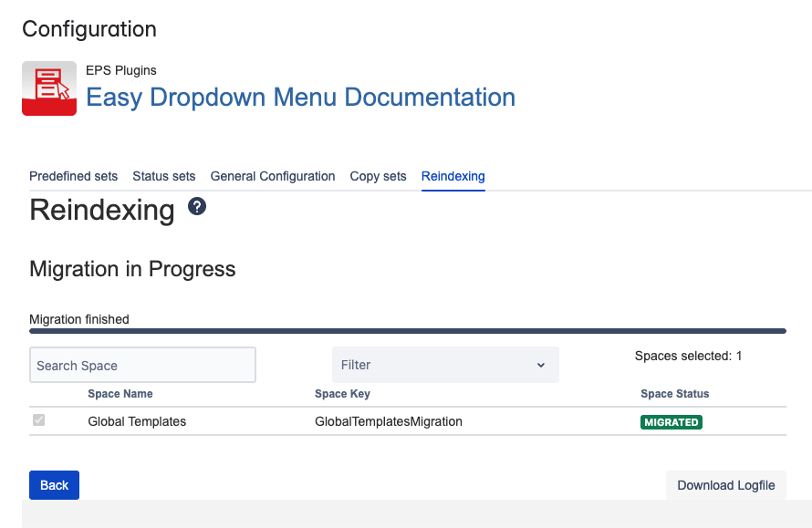Screen dimensions: 812x528
Task: Click the Filter dropdown chevron arrow
Action: pyautogui.click(x=540, y=365)
